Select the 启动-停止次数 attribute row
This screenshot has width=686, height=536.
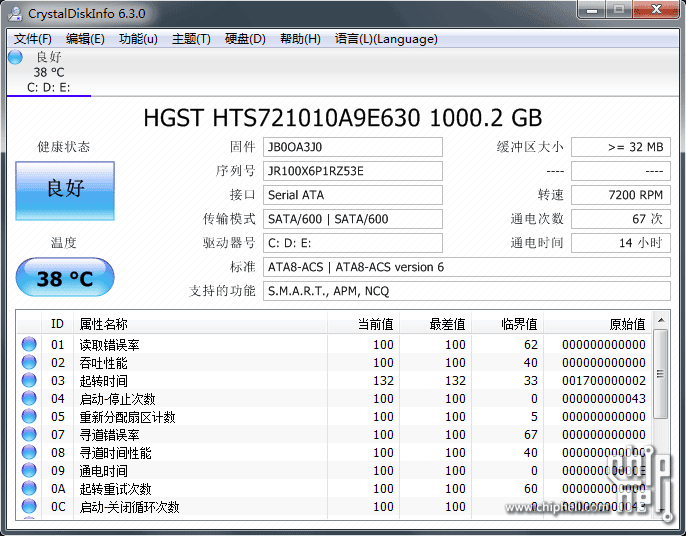point(335,398)
